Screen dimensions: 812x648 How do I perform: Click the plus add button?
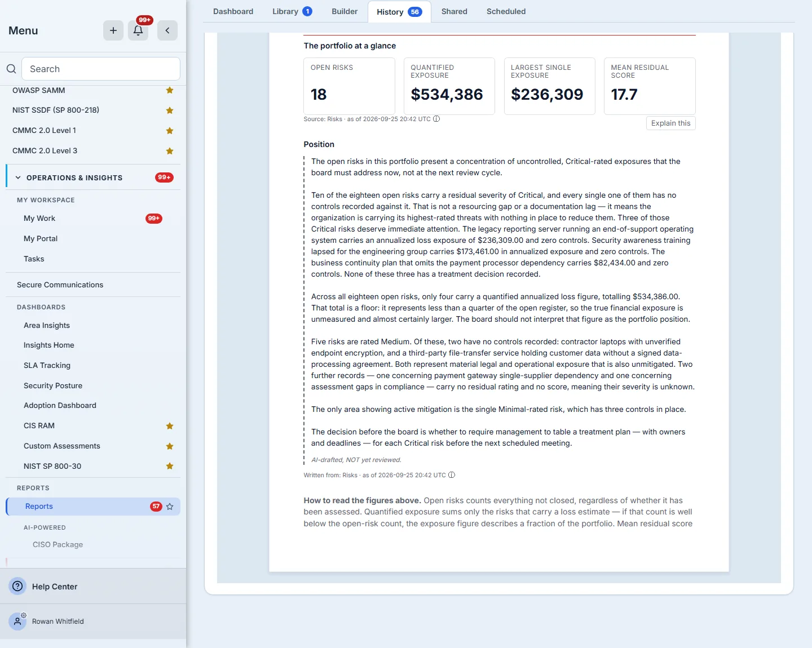click(x=113, y=30)
